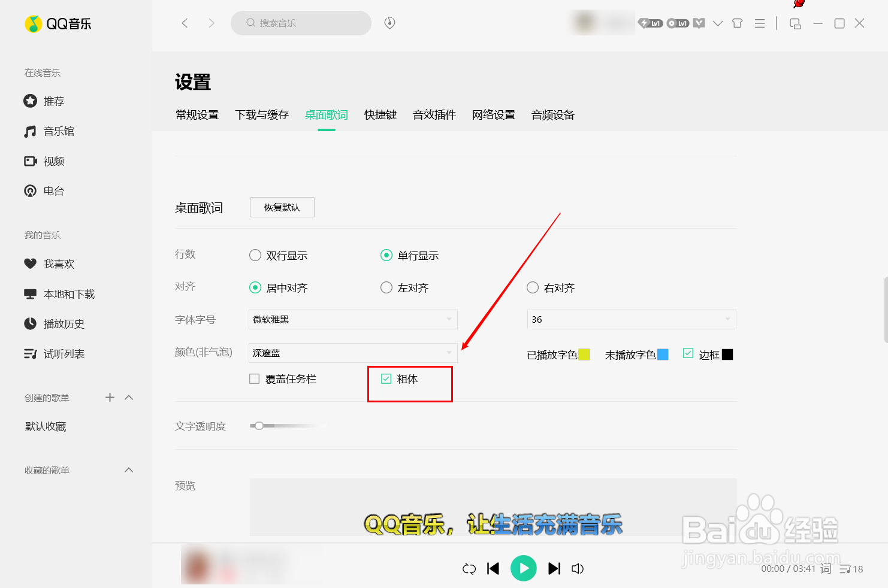This screenshot has height=588, width=888.
Task: Open the play queue showing 18
Action: click(851, 569)
